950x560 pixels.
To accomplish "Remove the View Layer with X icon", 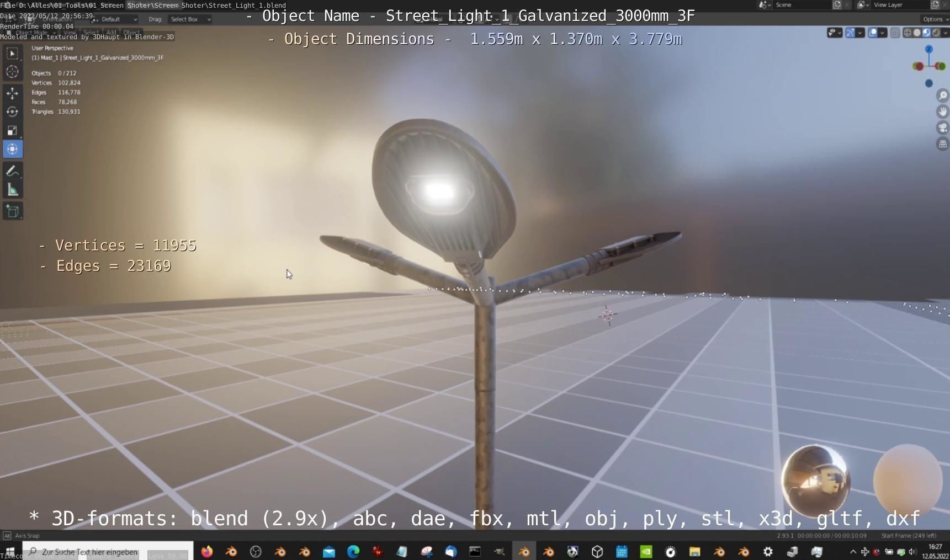I will (x=945, y=5).
